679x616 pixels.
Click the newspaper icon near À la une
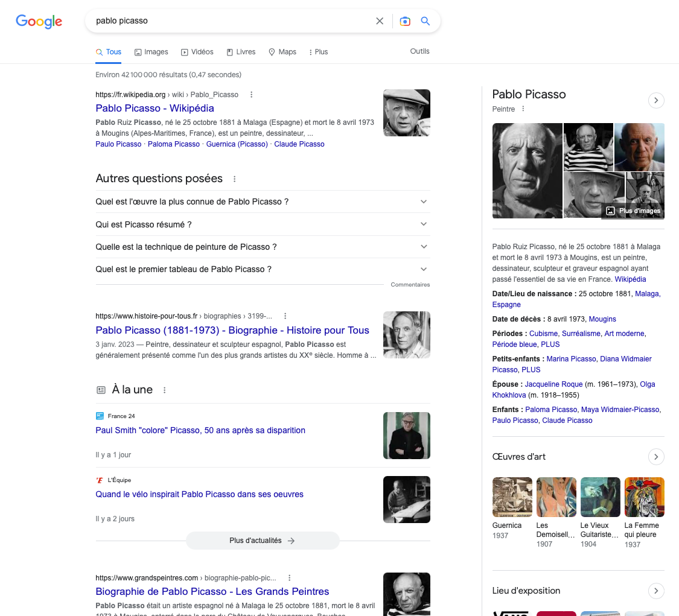[x=101, y=390]
